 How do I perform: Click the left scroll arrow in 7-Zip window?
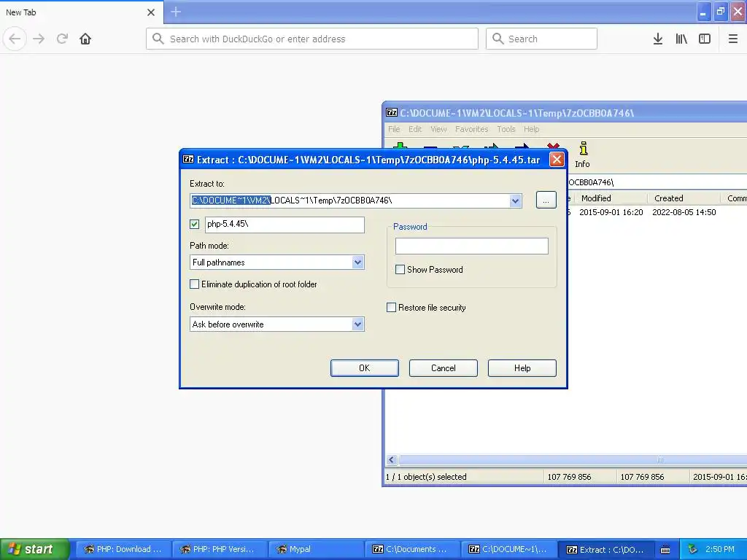[x=392, y=460]
